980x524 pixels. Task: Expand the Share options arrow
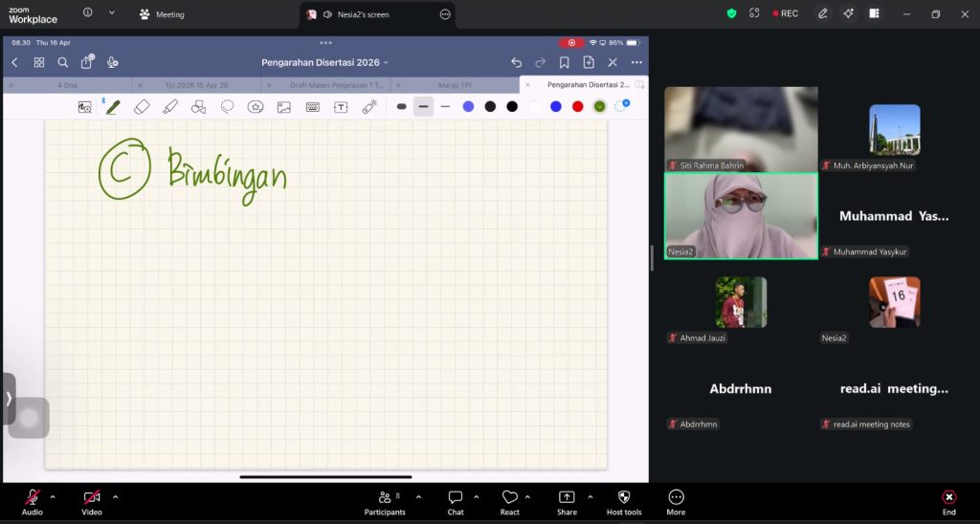[x=590, y=496]
